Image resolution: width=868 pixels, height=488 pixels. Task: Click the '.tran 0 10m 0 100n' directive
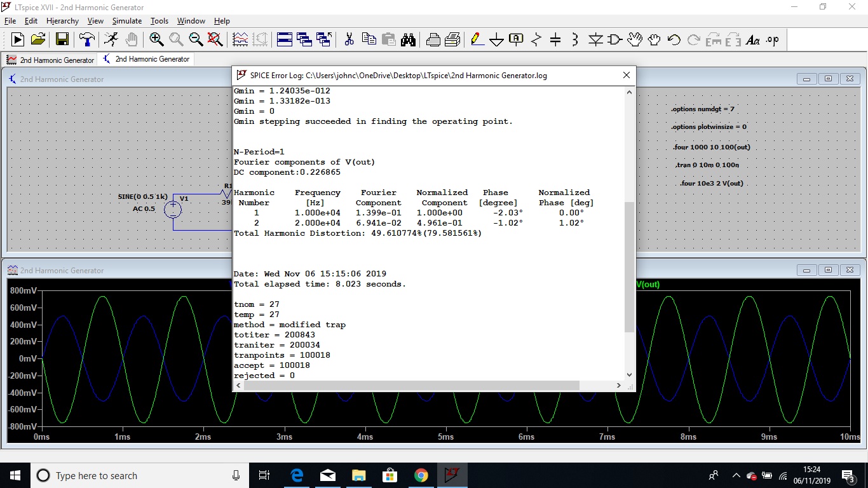tap(707, 165)
